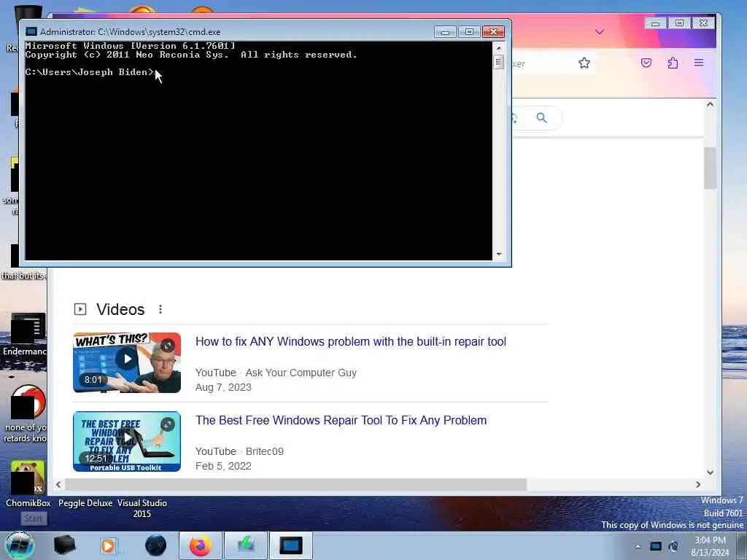The height and width of the screenshot is (560, 747).
Task: Click the Videos heading text
Action: [x=120, y=309]
